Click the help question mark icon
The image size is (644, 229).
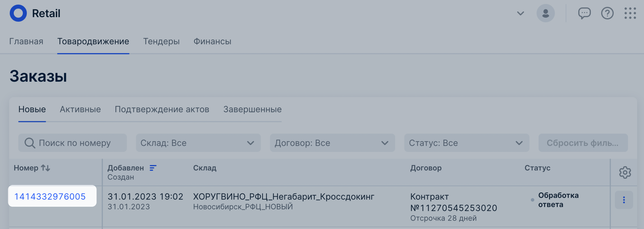tap(607, 13)
